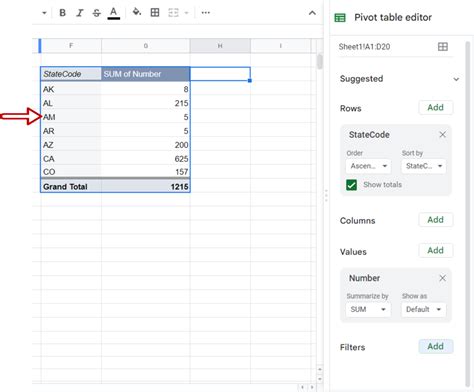This screenshot has width=474, height=392.
Task: Remove the StateCode row field
Action: 442,135
